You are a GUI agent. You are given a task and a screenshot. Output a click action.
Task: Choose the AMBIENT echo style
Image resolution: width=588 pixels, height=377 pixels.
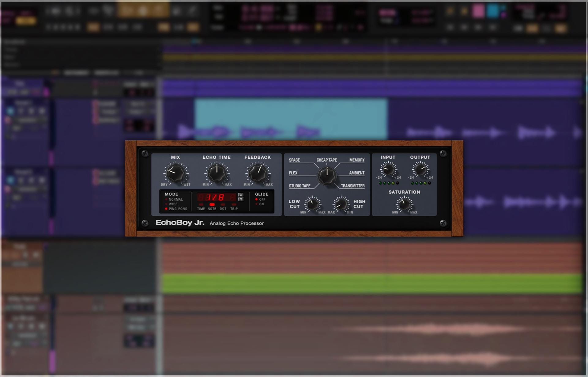(357, 173)
